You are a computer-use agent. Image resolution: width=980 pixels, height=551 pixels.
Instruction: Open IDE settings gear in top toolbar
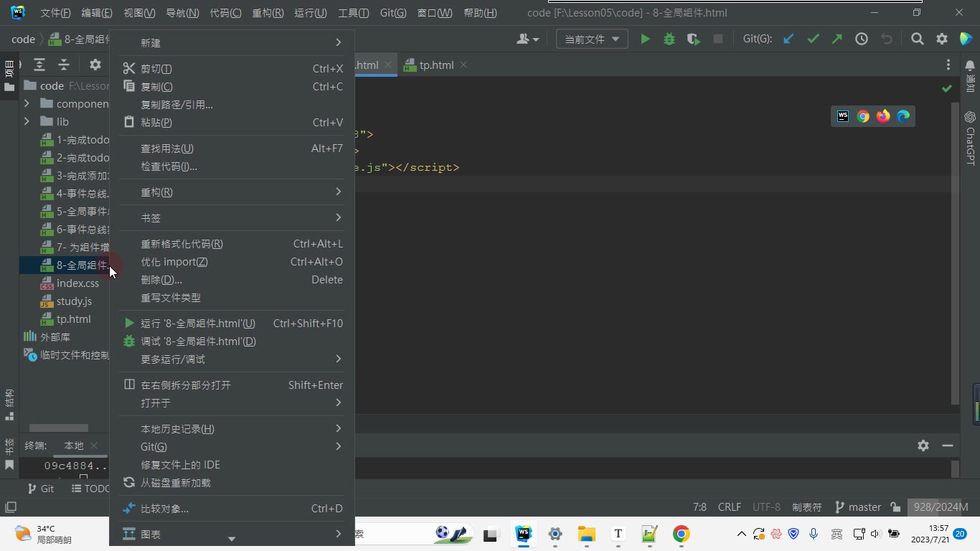[942, 39]
